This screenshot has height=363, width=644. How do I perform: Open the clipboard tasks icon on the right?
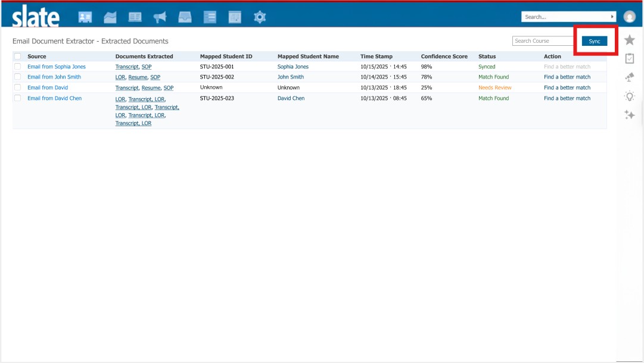click(x=629, y=58)
